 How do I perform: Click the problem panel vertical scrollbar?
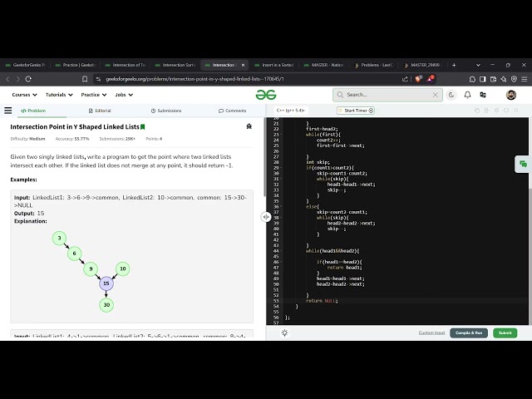(x=264, y=157)
